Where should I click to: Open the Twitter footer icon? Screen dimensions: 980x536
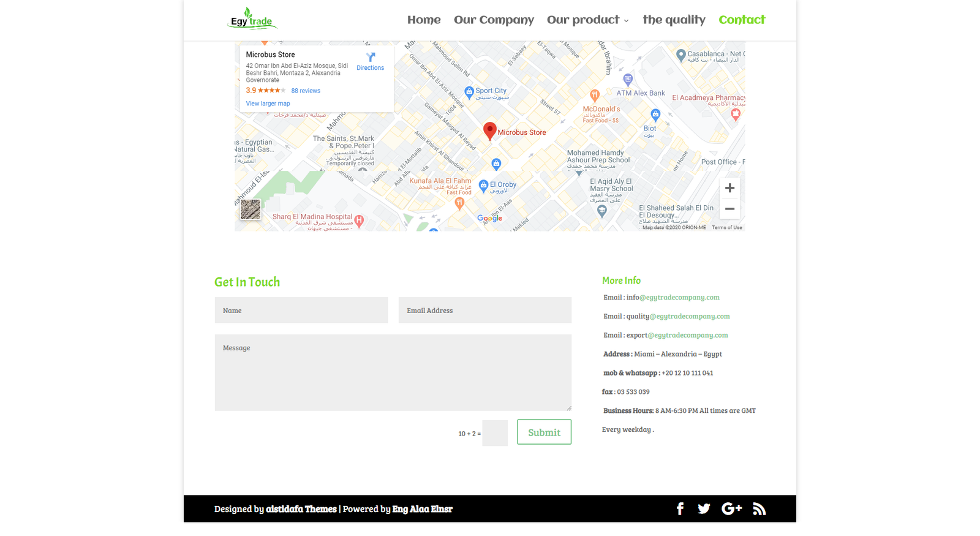[704, 509]
